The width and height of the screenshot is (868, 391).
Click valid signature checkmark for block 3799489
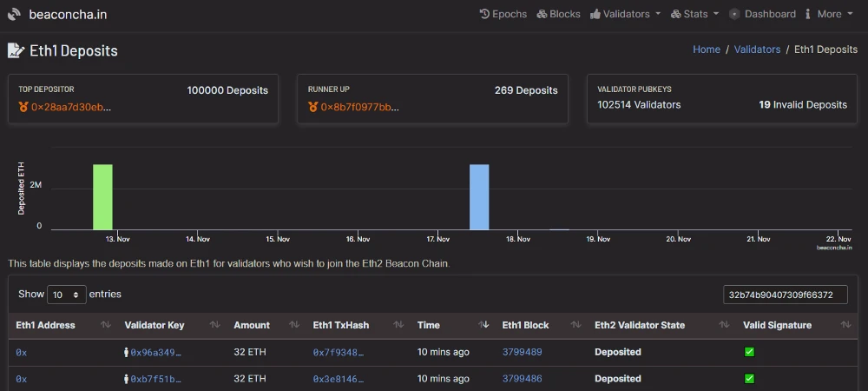point(749,352)
